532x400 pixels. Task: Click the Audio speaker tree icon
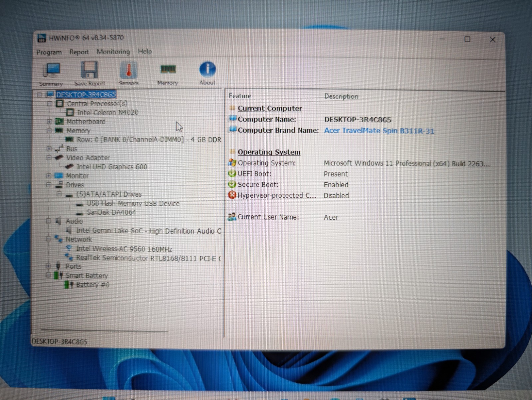(x=59, y=221)
